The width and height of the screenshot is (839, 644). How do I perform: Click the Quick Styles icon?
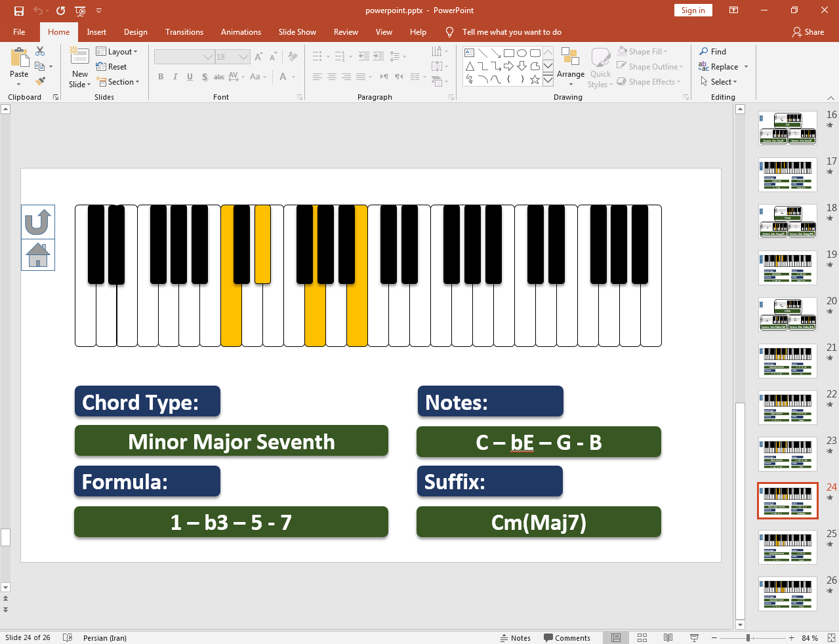click(600, 57)
